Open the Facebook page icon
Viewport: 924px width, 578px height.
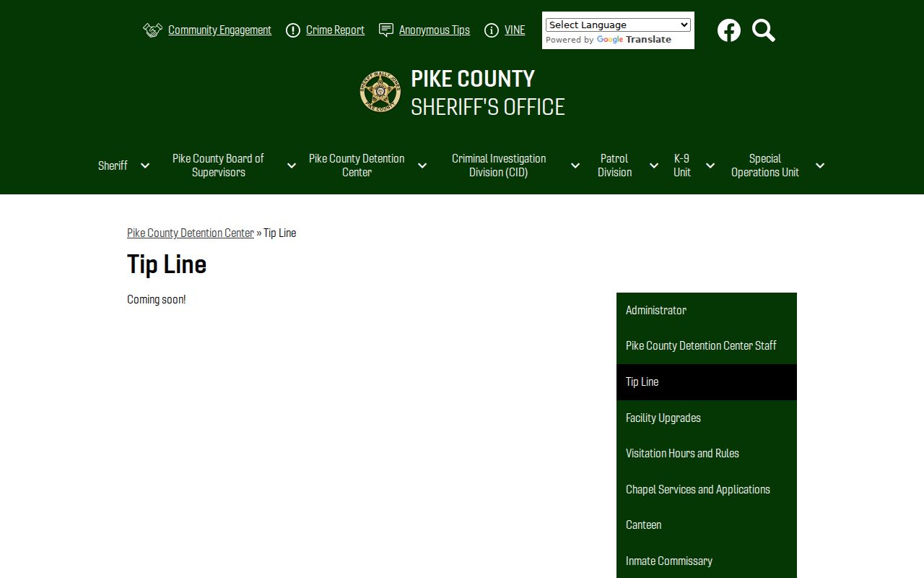[x=729, y=30]
